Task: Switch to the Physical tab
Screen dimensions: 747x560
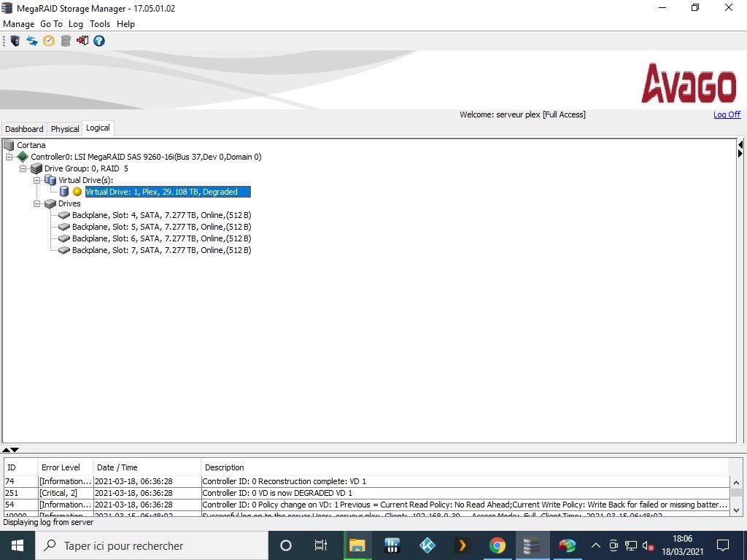Action: point(65,128)
